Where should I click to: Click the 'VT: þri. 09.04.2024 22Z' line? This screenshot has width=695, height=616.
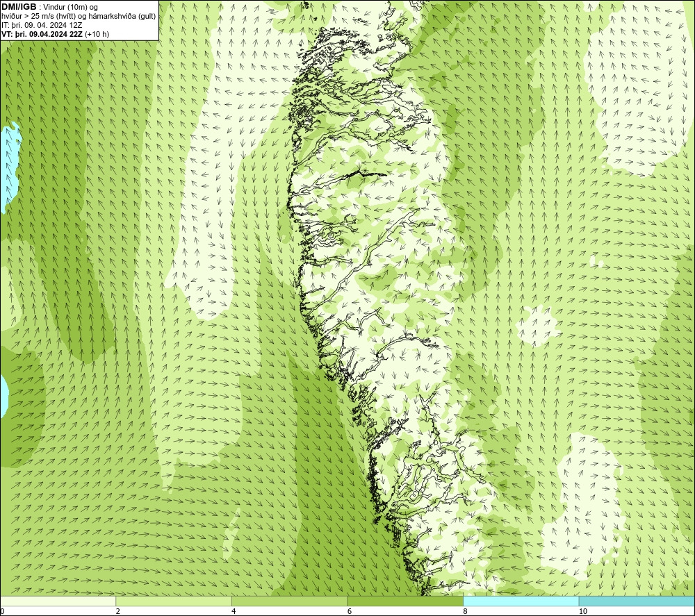42,34
